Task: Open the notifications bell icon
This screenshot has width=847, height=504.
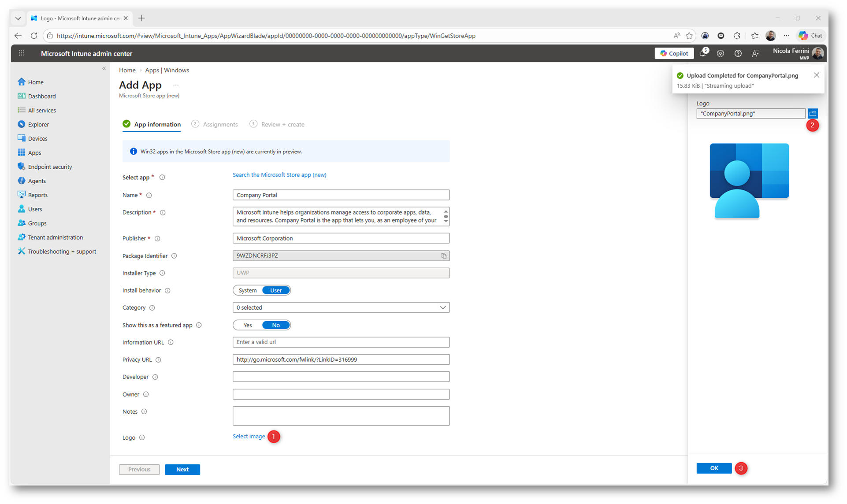Action: coord(702,53)
